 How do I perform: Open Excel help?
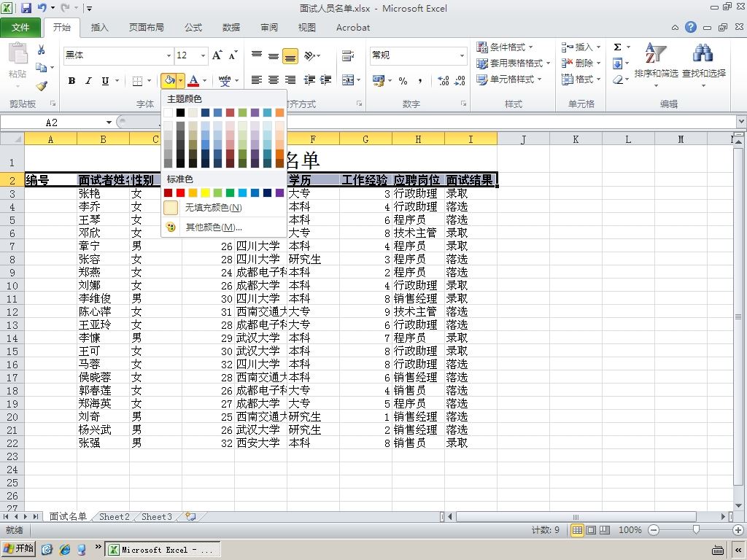(691, 27)
